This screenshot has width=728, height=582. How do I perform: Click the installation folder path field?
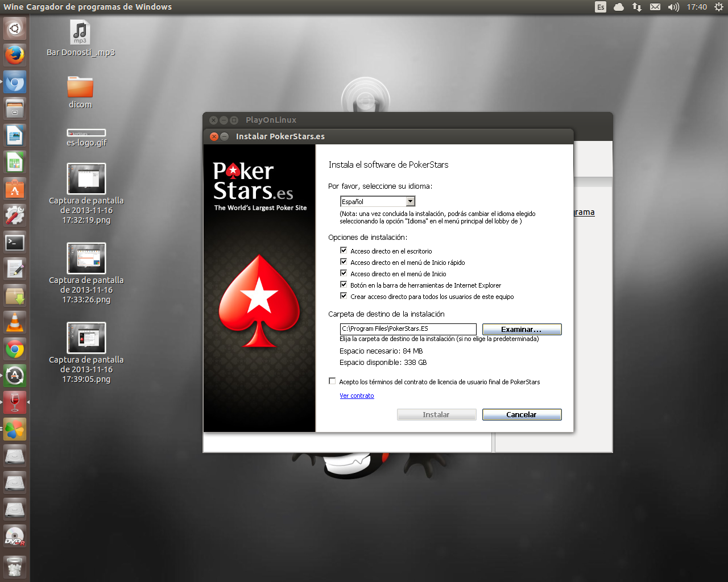(x=408, y=329)
